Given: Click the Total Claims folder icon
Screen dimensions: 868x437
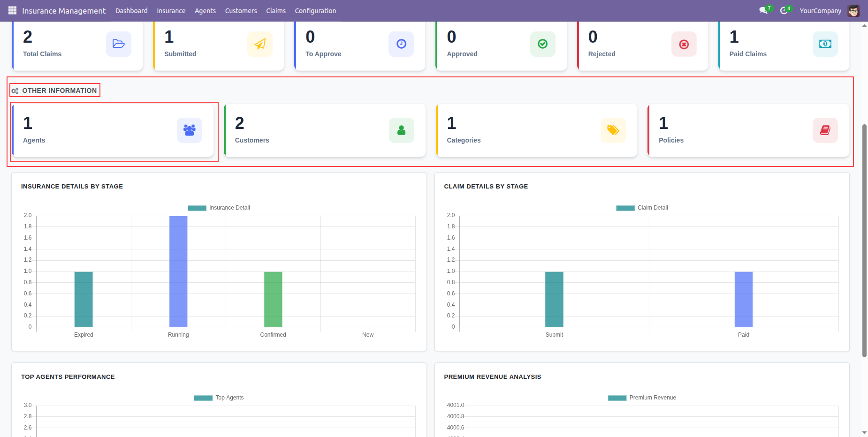Looking at the screenshot, I should tap(119, 44).
